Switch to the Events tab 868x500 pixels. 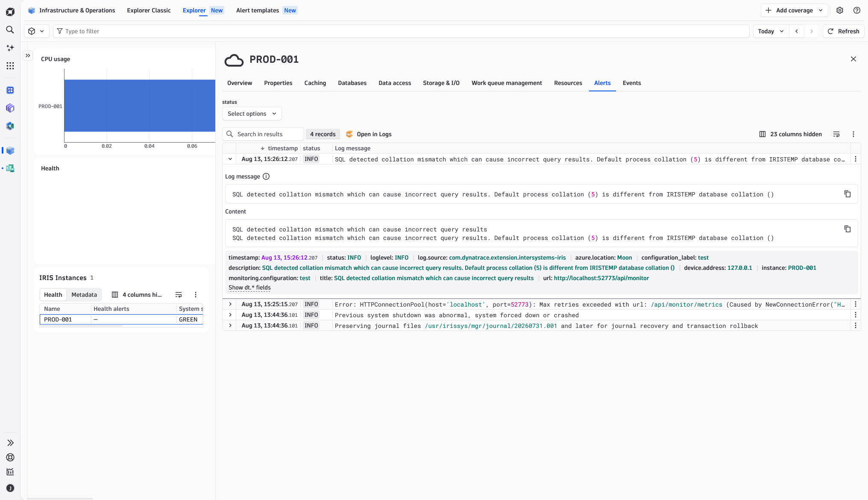(x=632, y=83)
